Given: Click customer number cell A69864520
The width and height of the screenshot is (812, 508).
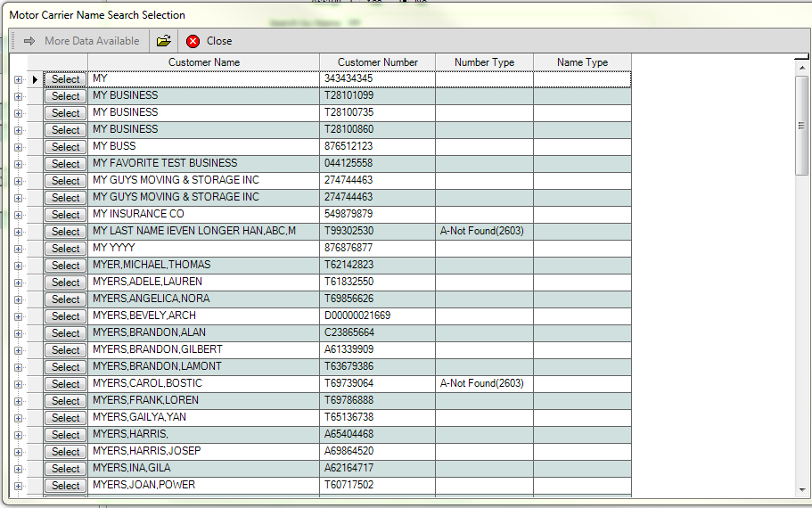Looking at the screenshot, I should pyautogui.click(x=377, y=451).
